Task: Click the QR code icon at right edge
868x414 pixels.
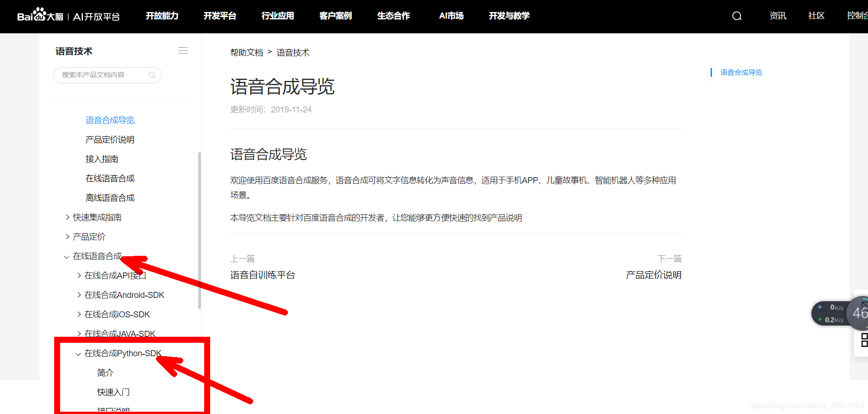Action: coord(864,340)
